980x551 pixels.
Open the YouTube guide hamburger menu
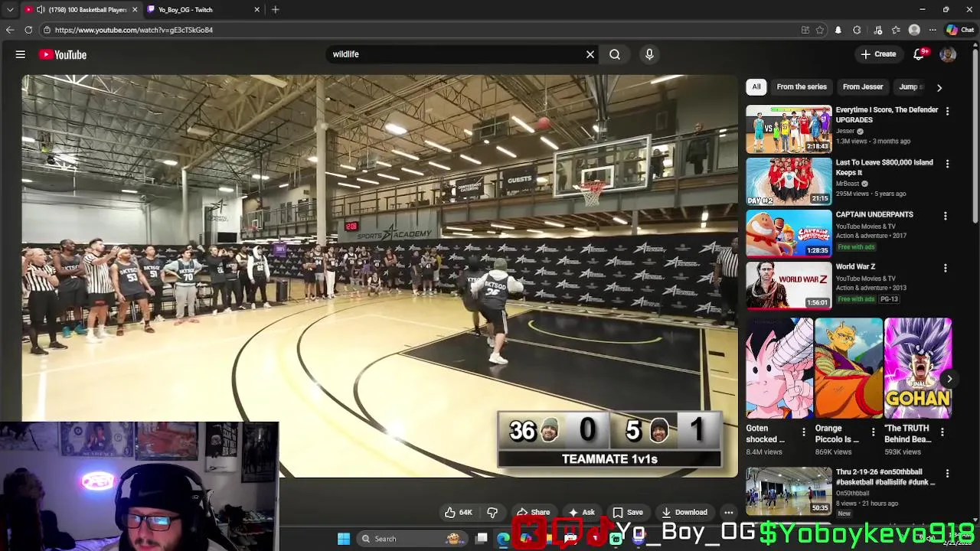click(x=21, y=54)
